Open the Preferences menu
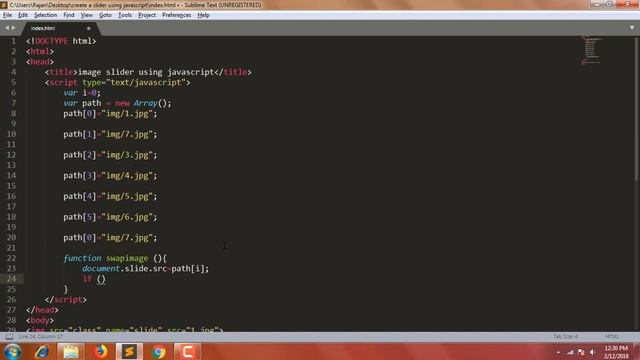Viewport: 640px width, 360px height. click(176, 15)
